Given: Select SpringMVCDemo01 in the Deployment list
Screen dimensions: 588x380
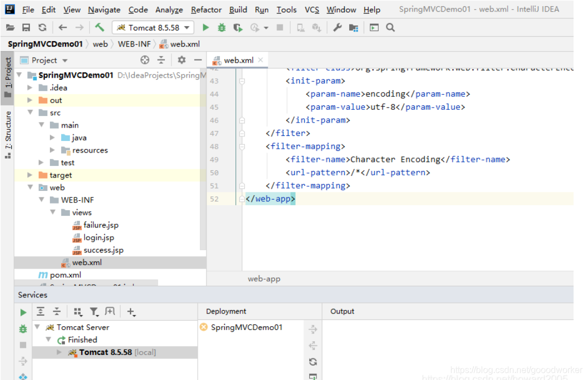Looking at the screenshot, I should pos(247,327).
